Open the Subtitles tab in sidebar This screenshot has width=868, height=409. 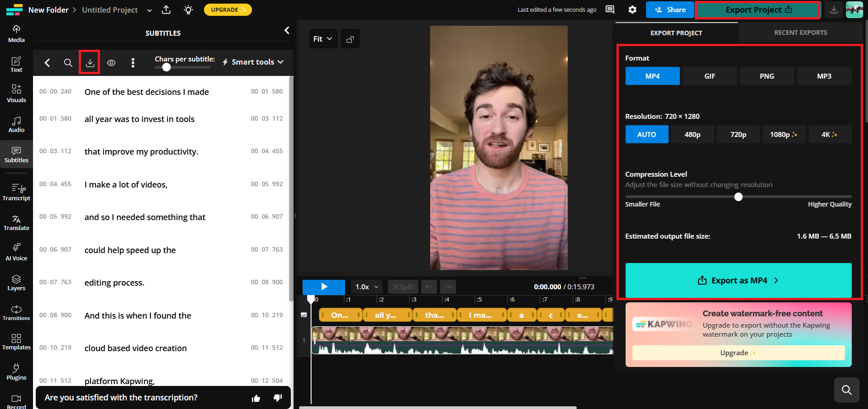click(x=16, y=155)
